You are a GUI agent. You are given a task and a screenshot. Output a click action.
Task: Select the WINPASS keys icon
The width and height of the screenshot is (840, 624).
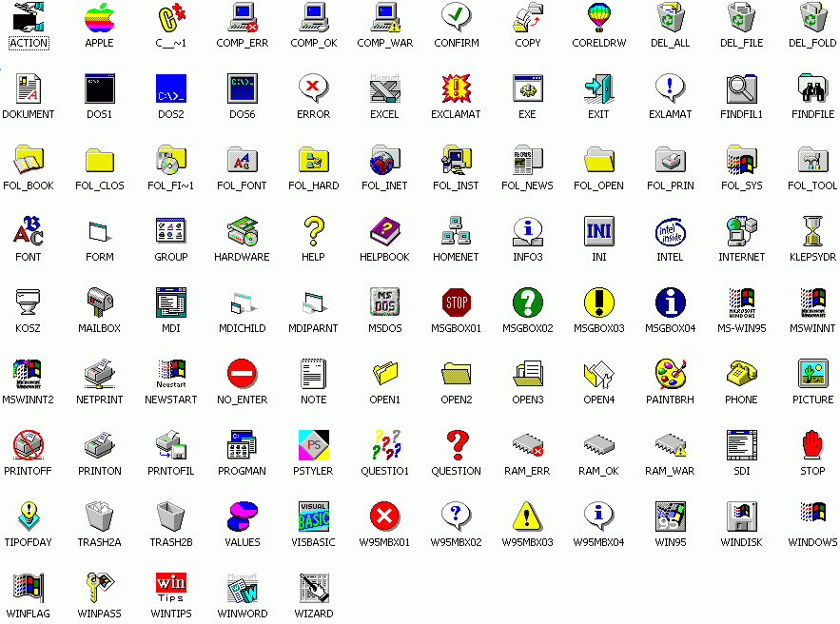point(100,587)
